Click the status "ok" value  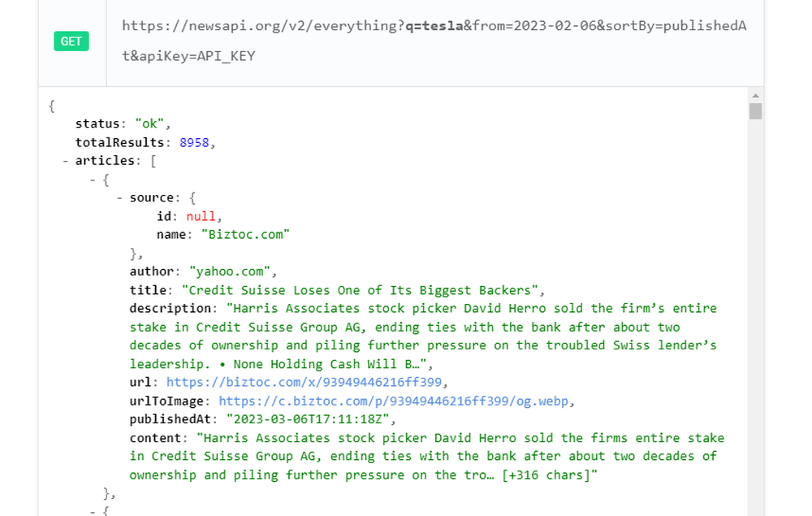[x=149, y=124]
